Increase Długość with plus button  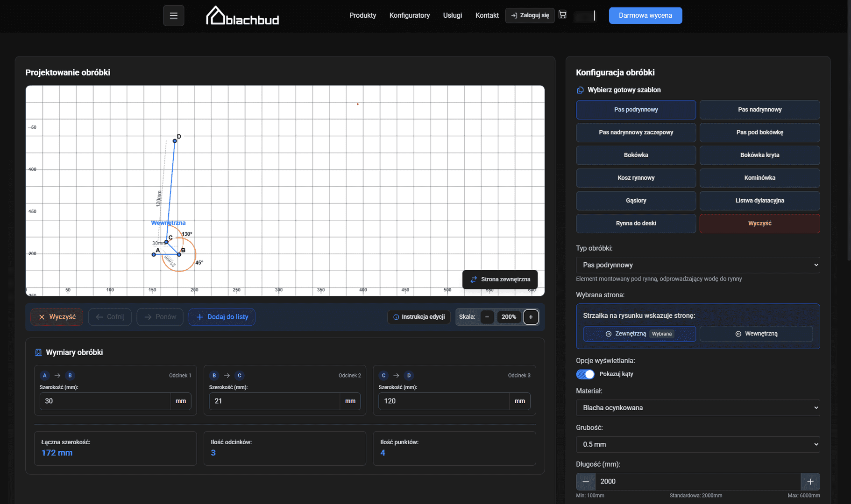click(810, 482)
